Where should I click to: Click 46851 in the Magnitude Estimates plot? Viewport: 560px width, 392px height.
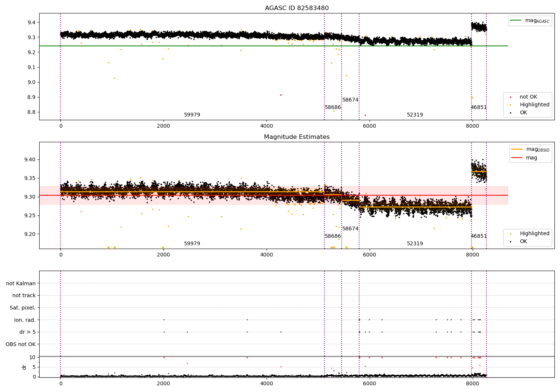[479, 236]
